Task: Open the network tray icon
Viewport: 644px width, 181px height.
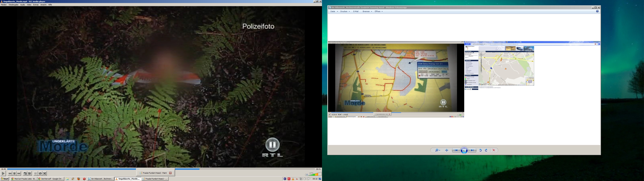Action: click(x=301, y=179)
